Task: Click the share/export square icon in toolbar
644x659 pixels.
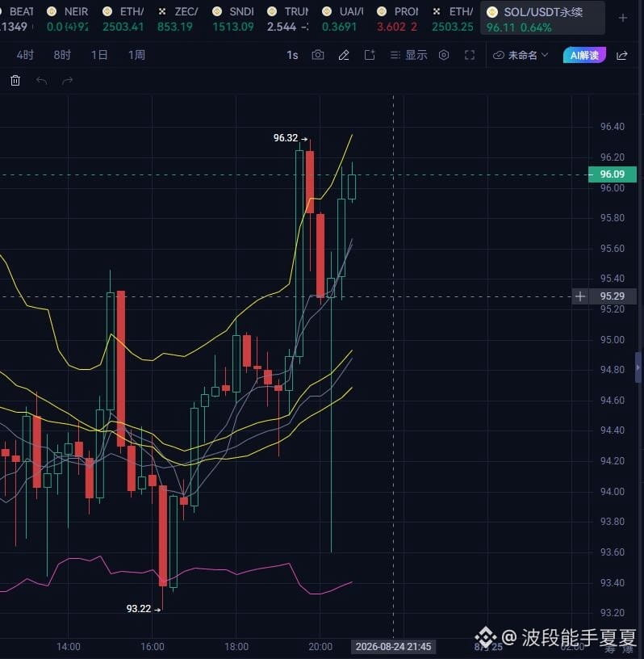Action: (370, 55)
